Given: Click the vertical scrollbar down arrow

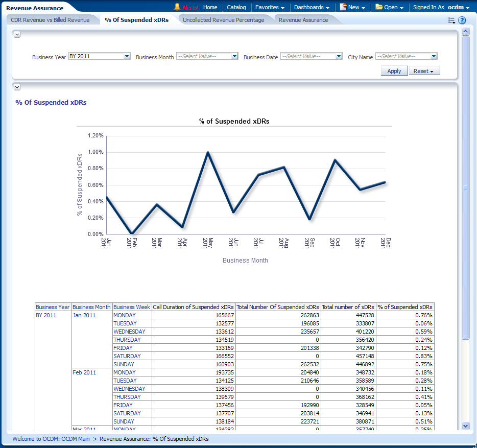Looking at the screenshot, I should click(465, 426).
